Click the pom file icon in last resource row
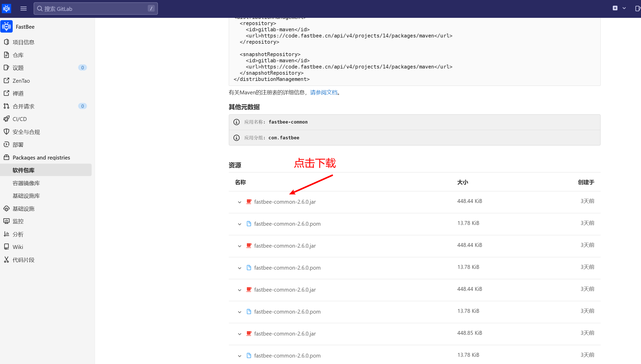This screenshot has width=641, height=364. click(249, 355)
